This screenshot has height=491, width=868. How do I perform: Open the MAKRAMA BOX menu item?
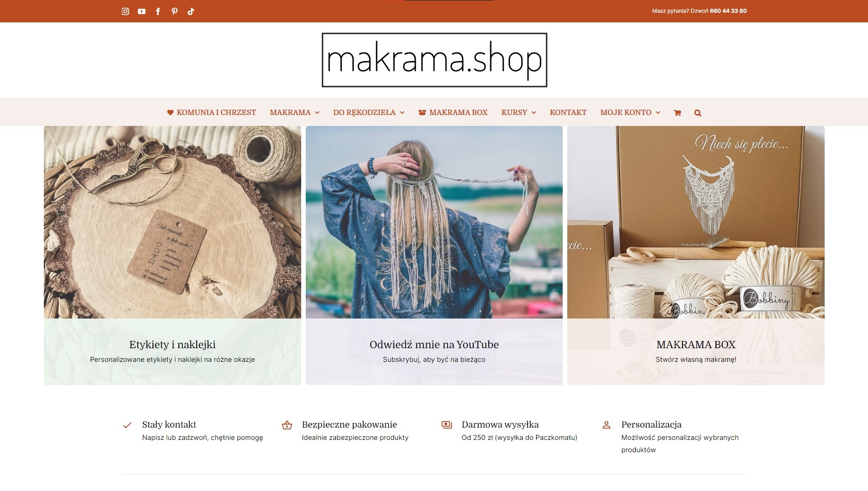click(x=458, y=112)
